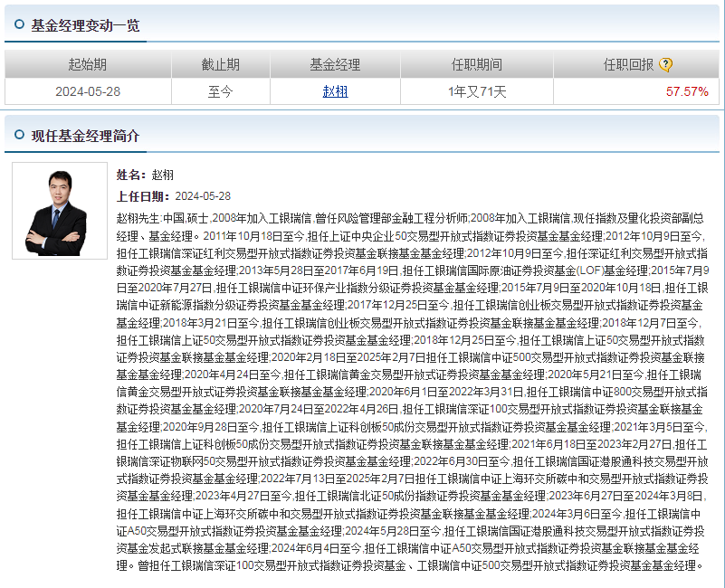Select the start date cell 2024-05-28
This screenshot has height=588, width=725.
[x=88, y=91]
